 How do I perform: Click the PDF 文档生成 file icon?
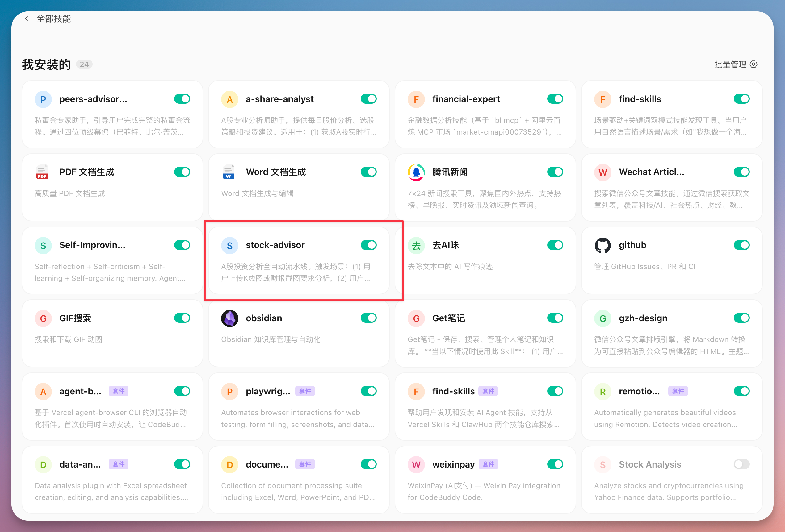42,172
